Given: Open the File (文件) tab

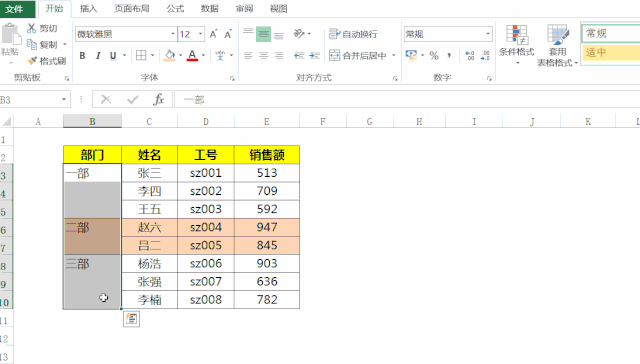Looking at the screenshot, I should (17, 9).
